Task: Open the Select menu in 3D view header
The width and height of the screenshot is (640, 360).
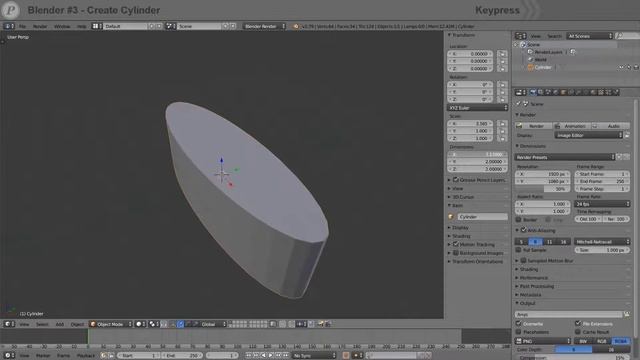Action: click(42, 324)
